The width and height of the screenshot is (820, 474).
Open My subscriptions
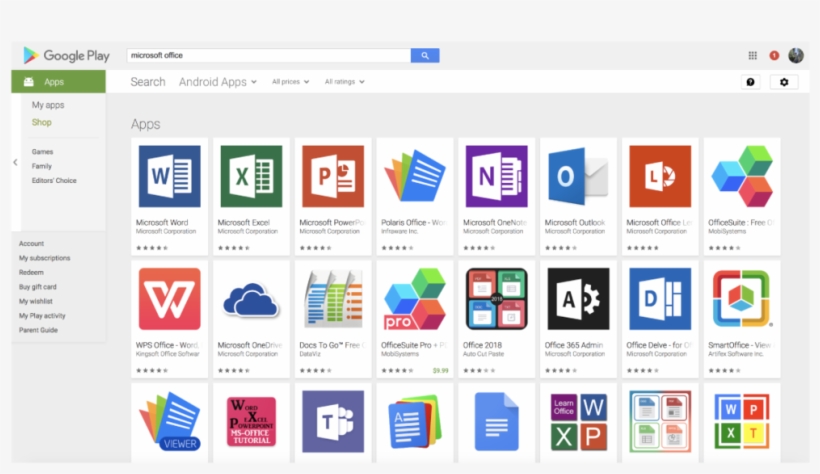pyautogui.click(x=44, y=258)
